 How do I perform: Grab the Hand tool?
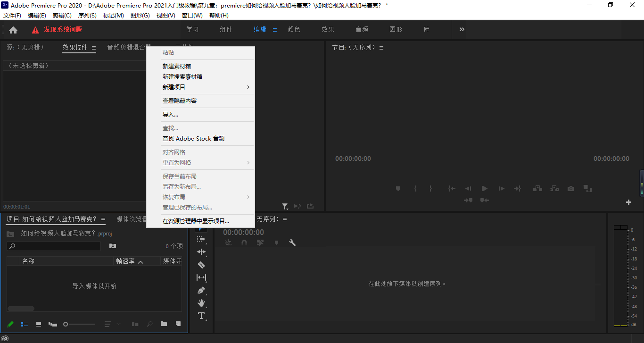click(201, 303)
